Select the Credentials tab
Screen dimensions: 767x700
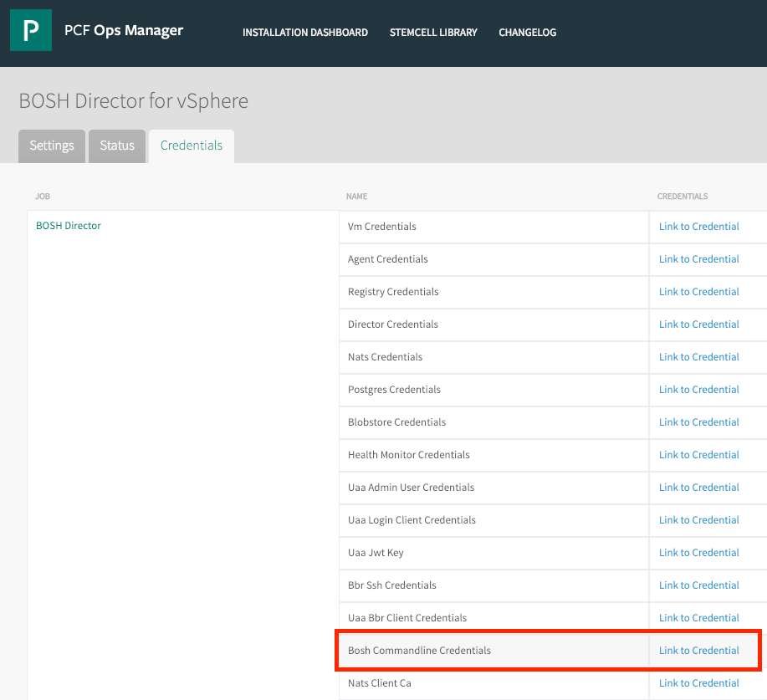(x=191, y=146)
